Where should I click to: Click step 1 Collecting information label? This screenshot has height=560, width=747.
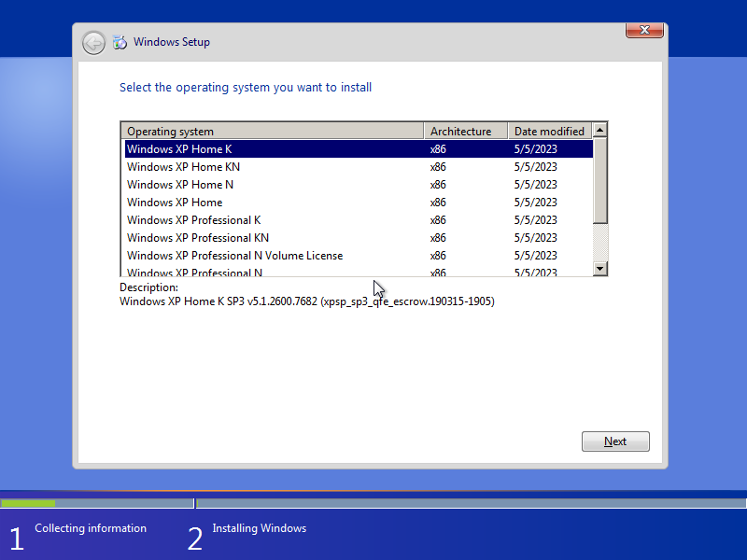[x=90, y=528]
